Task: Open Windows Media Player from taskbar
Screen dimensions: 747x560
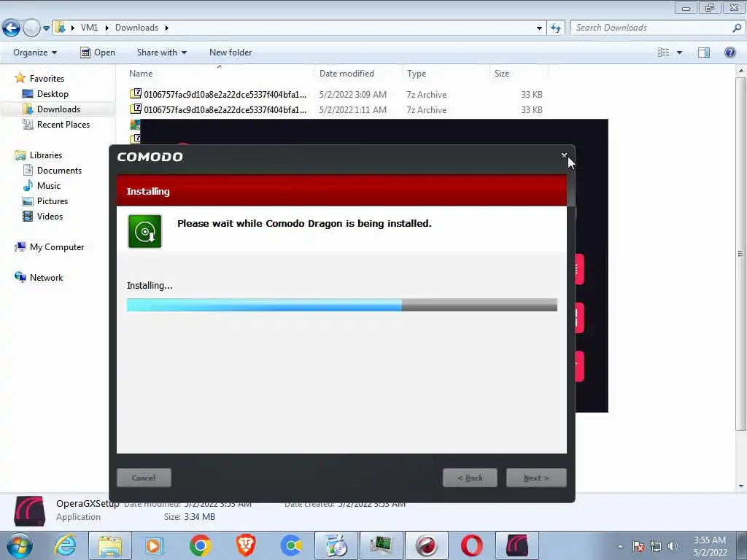Action: pos(155,545)
